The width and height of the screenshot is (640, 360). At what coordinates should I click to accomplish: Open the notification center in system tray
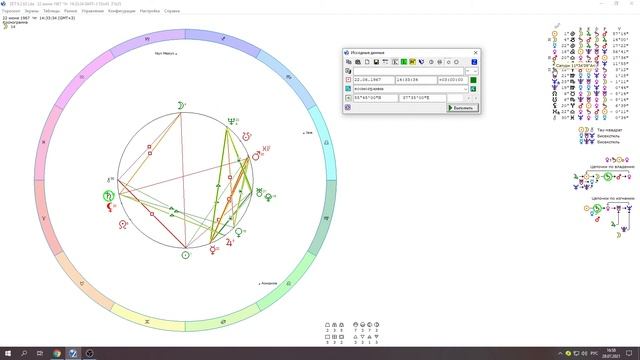629,353
